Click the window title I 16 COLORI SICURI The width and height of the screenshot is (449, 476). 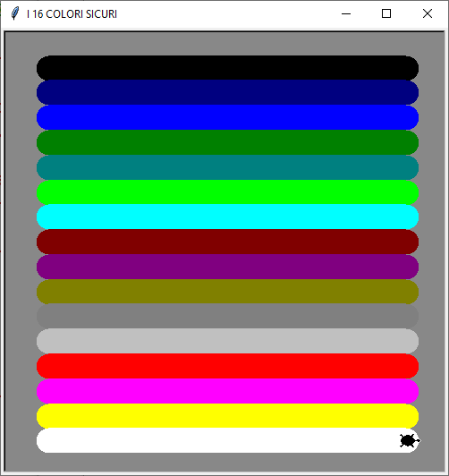[72, 14]
